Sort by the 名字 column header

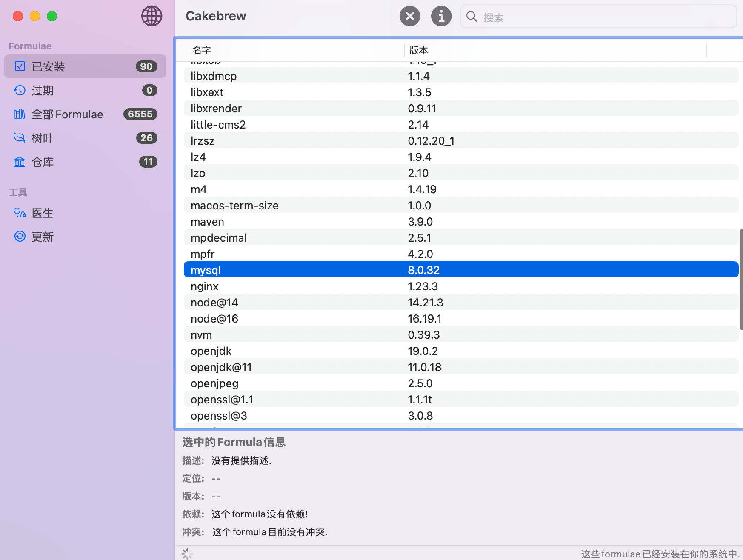[289, 50]
